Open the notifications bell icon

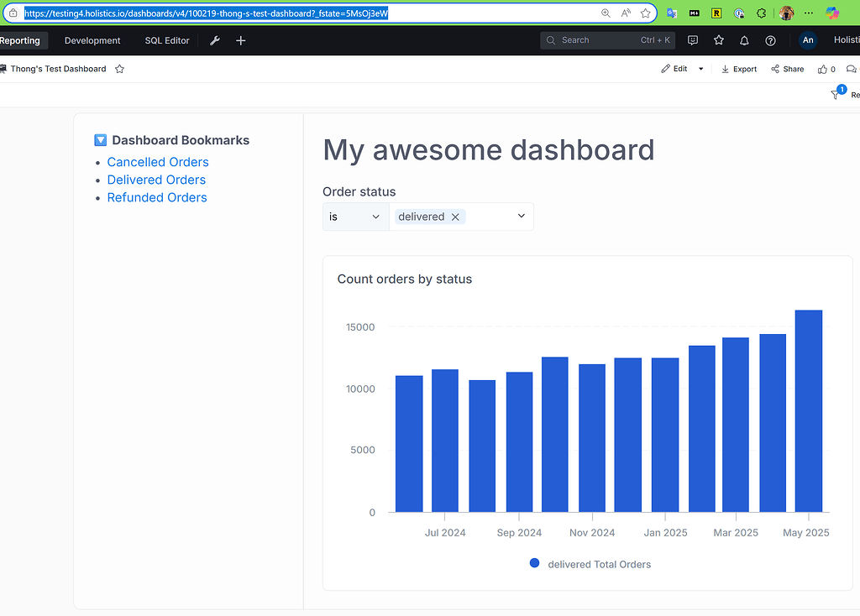pyautogui.click(x=744, y=39)
